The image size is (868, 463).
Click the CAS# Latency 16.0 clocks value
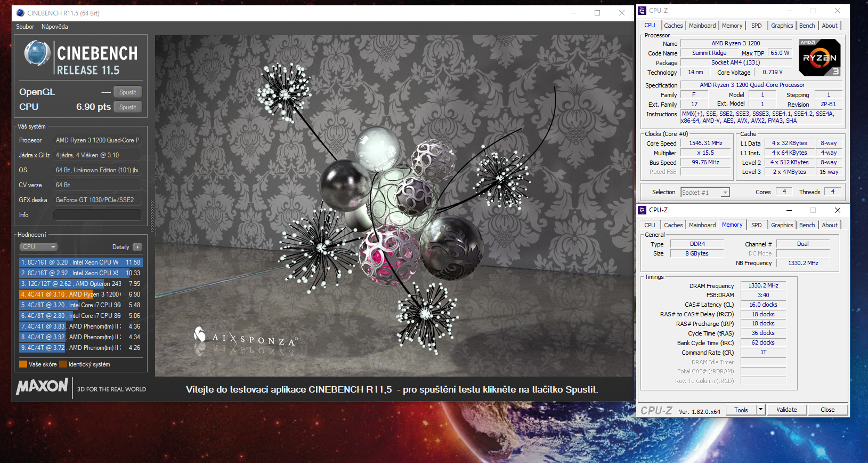click(x=763, y=305)
